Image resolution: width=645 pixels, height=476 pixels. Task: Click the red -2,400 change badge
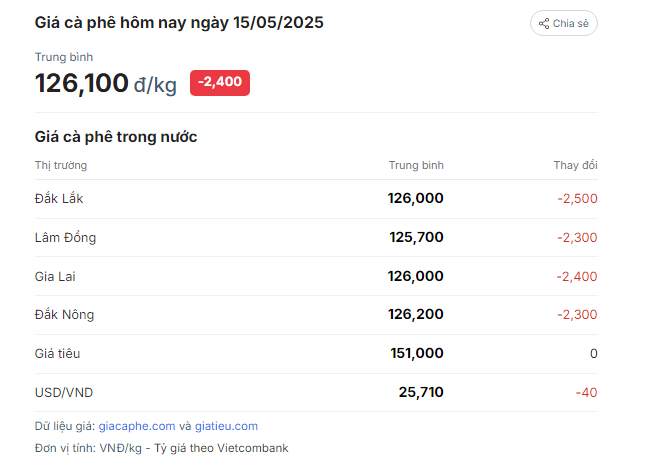pyautogui.click(x=220, y=83)
